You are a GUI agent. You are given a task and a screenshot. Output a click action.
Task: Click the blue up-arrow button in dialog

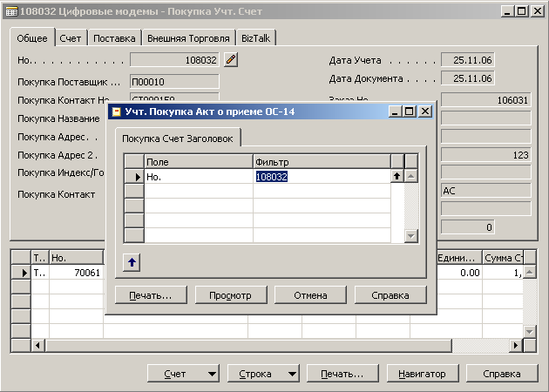point(132,262)
